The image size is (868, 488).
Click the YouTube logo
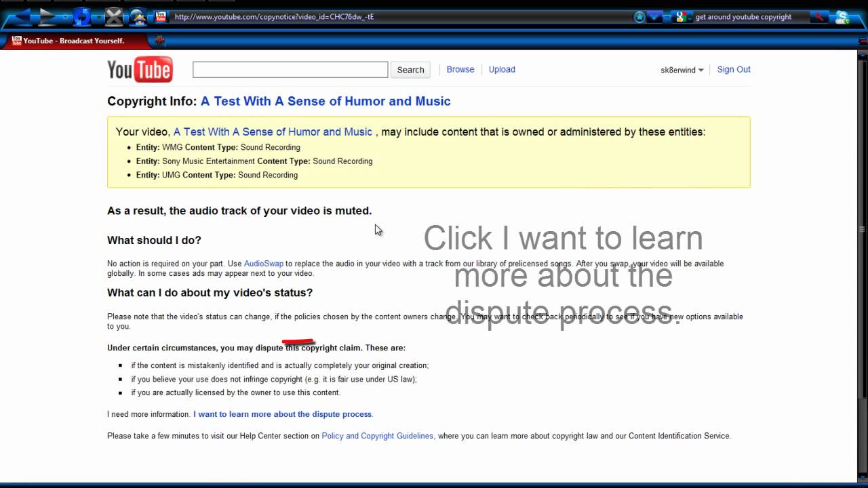point(140,69)
